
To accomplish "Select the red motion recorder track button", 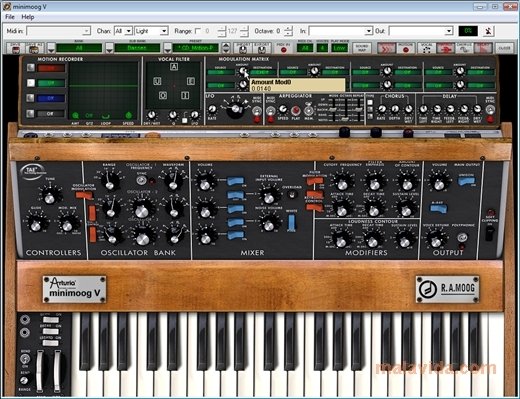I will [x=31, y=68].
